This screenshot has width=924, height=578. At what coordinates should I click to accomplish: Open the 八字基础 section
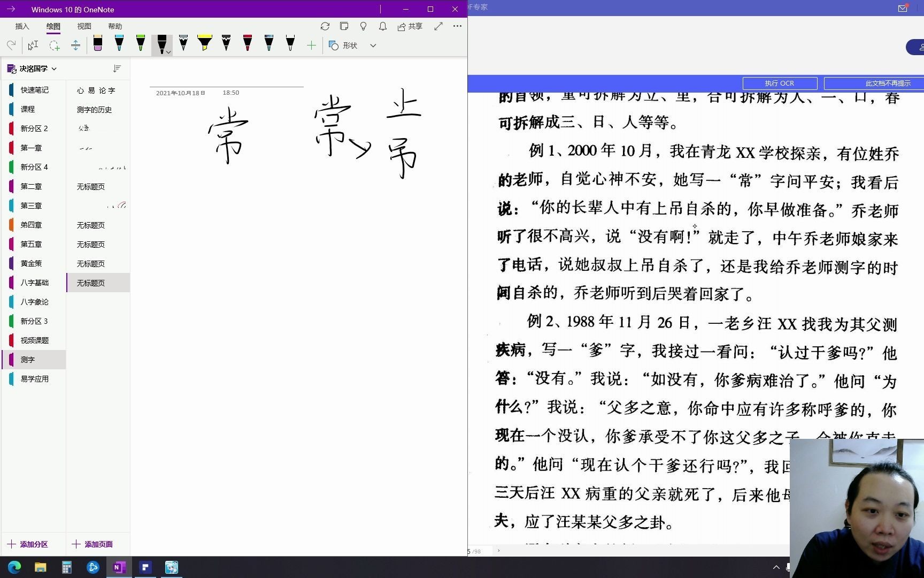[34, 283]
